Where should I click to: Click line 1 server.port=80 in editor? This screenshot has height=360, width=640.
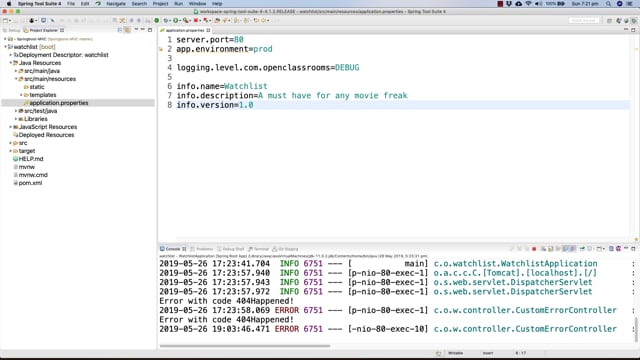pyautogui.click(x=210, y=40)
